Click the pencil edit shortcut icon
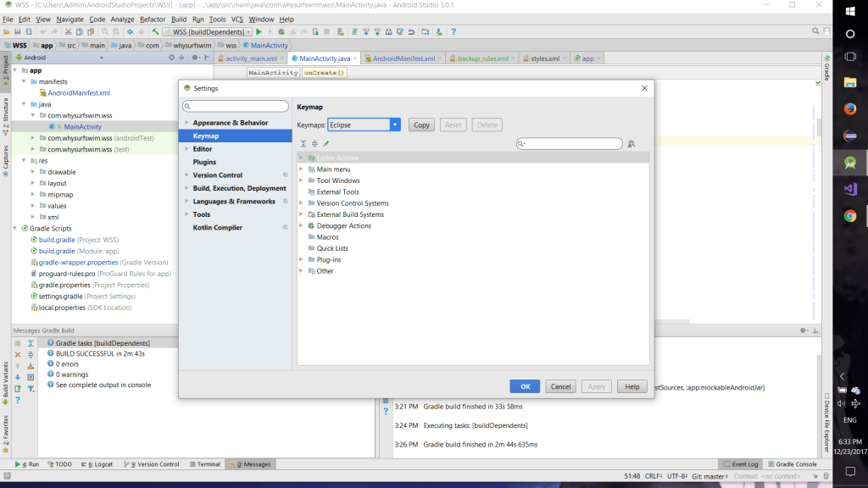Viewport: 868px width, 488px height. 325,144
